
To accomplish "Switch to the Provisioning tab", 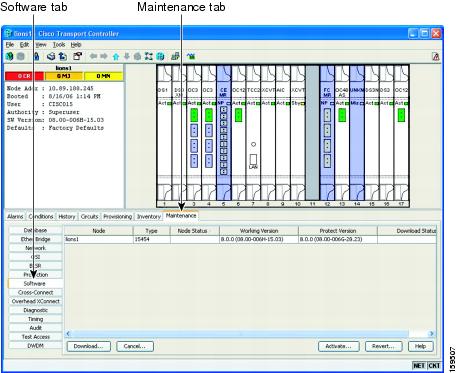I will (x=117, y=217).
